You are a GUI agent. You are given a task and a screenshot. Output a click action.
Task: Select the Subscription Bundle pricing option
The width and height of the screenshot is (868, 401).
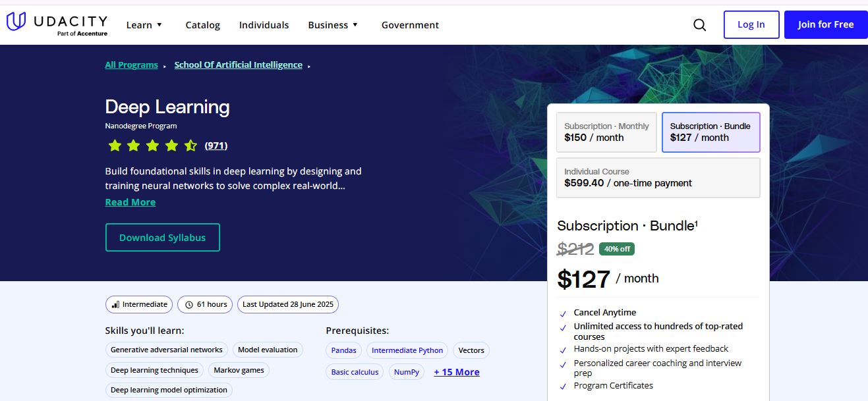[710, 132]
